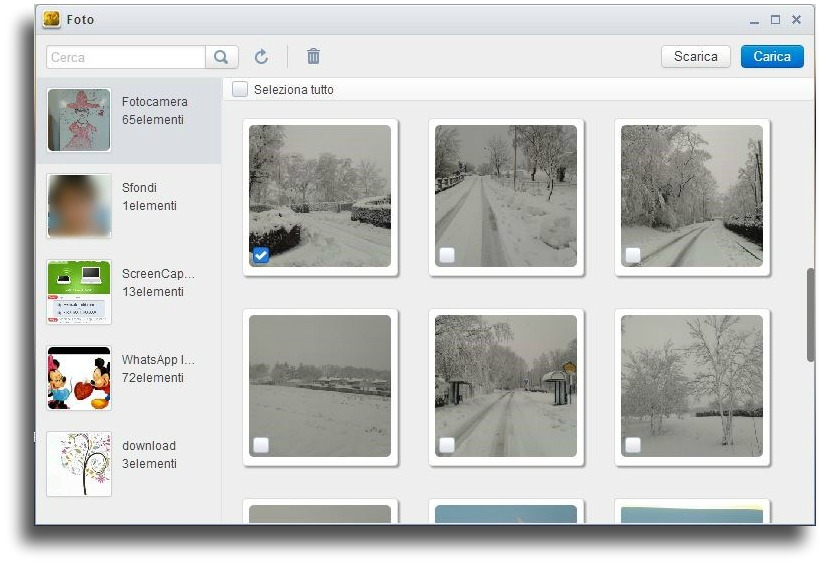
Task: Tick checkbox on curved snowy lane photo
Action: (x=633, y=255)
